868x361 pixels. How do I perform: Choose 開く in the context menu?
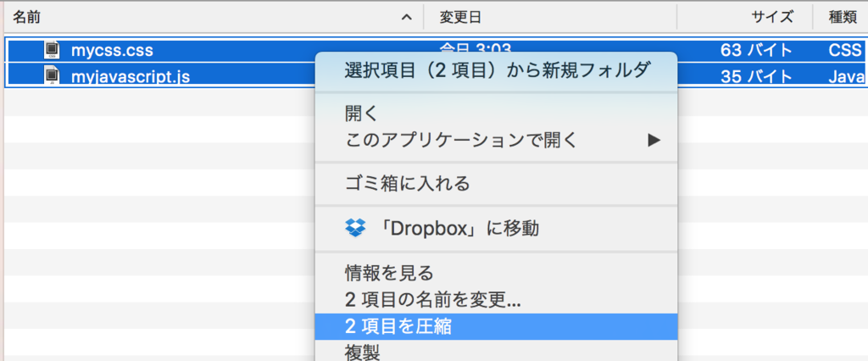tap(497, 114)
